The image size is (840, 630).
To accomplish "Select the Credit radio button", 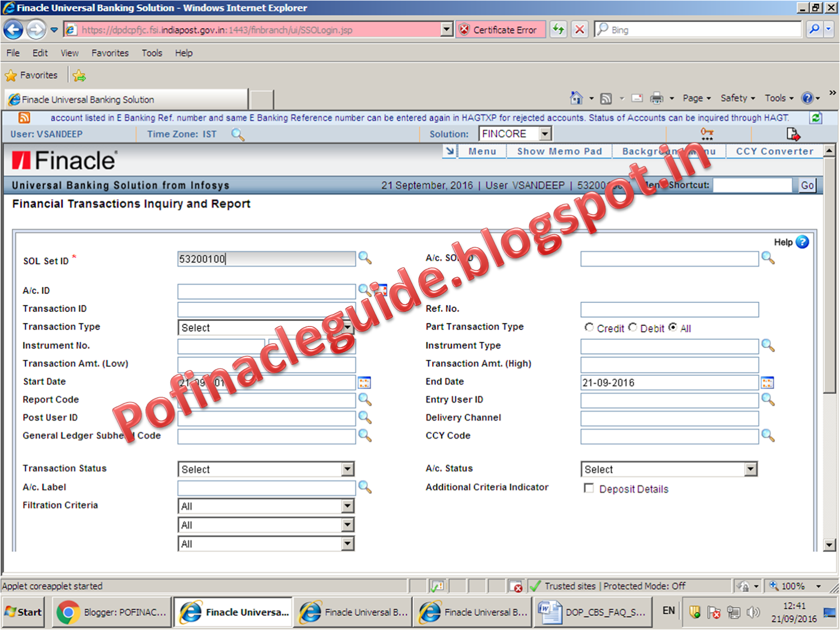I will click(x=589, y=327).
